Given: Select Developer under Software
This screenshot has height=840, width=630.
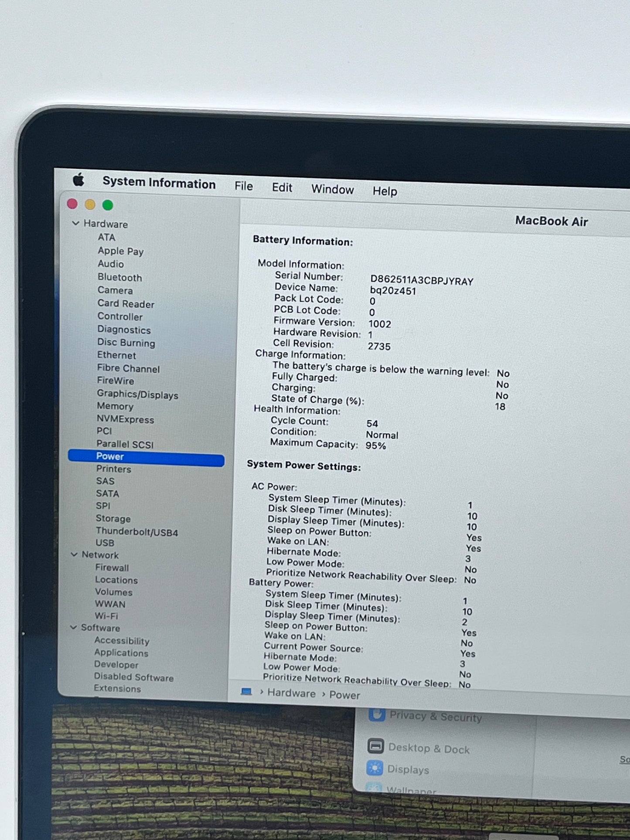Looking at the screenshot, I should click(x=116, y=665).
